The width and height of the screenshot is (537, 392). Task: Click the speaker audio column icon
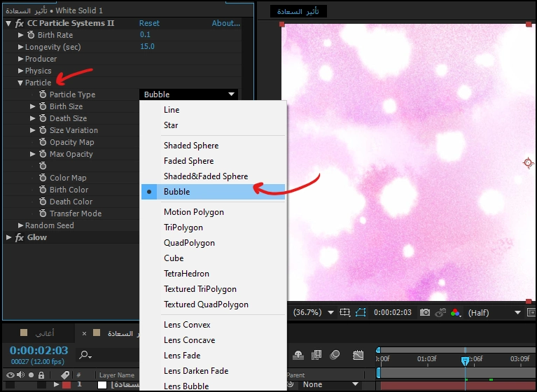click(x=20, y=375)
